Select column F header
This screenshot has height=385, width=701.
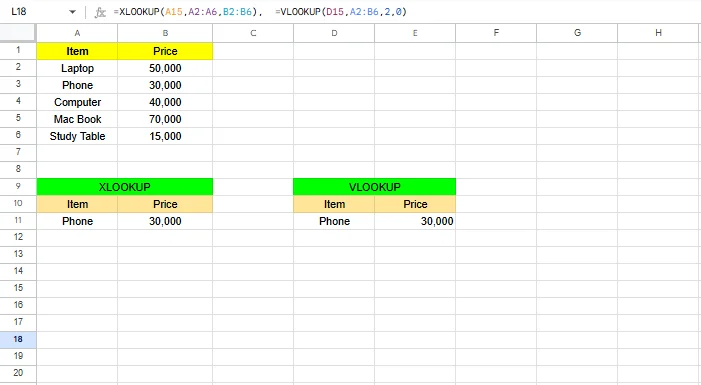pos(496,33)
